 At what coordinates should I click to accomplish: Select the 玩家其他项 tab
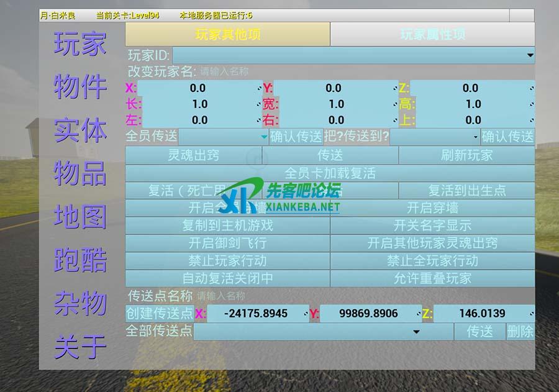click(227, 34)
